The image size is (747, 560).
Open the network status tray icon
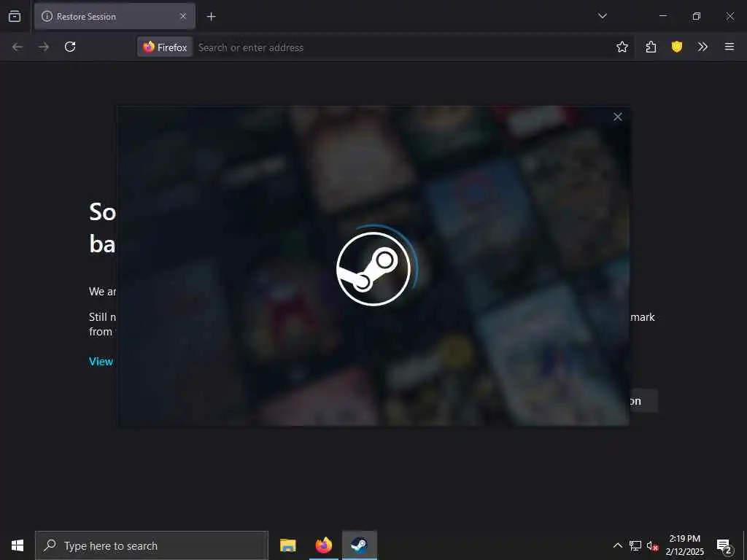pos(635,545)
